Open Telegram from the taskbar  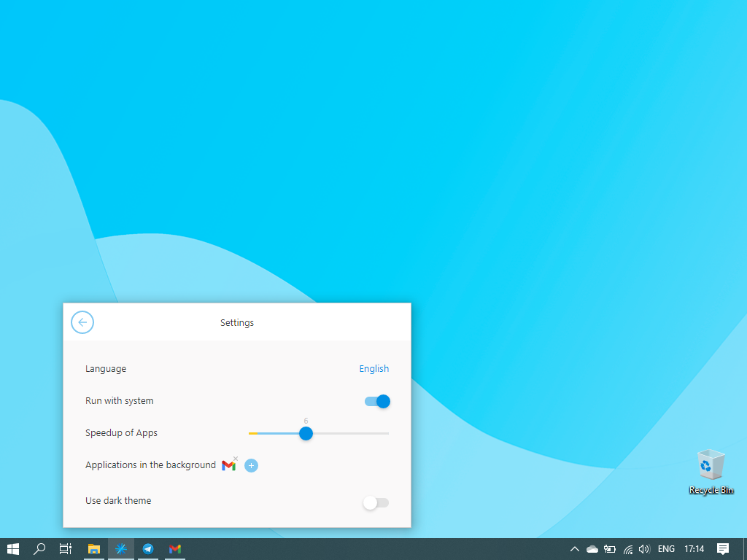(x=148, y=549)
